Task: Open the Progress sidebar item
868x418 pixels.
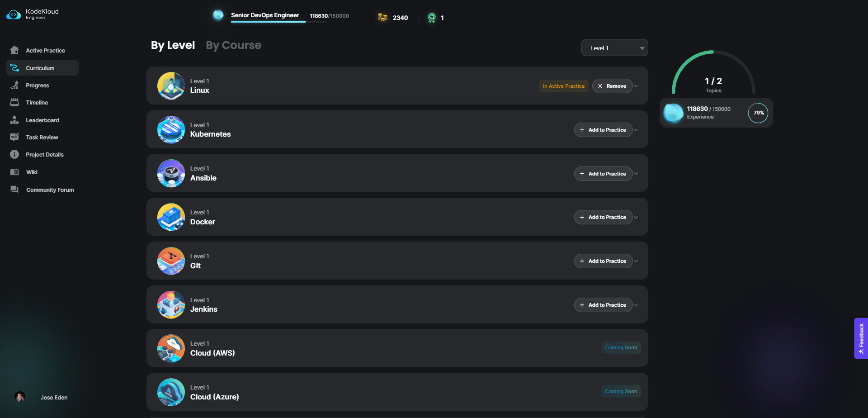Action: [42, 85]
